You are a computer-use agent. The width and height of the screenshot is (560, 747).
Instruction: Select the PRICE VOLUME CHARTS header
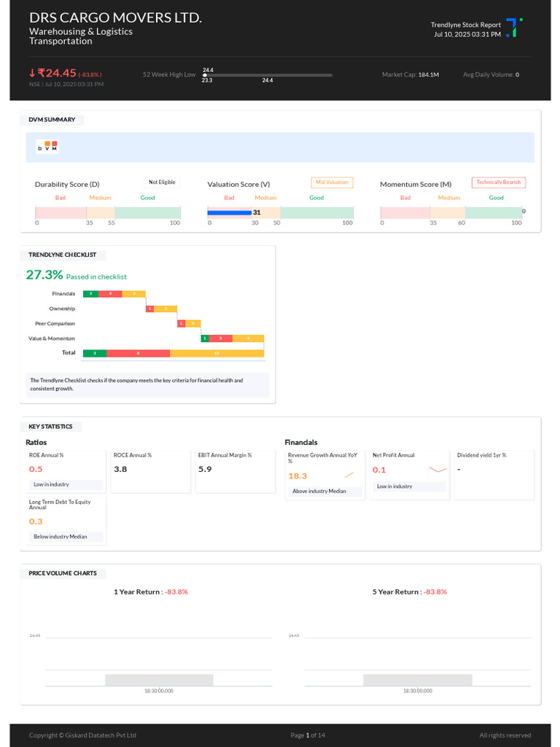[x=63, y=573]
